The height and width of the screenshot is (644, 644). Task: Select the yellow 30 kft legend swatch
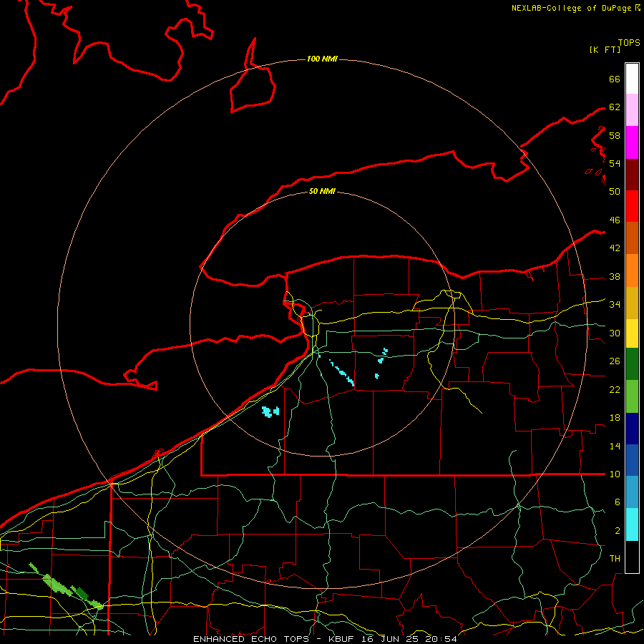(632, 333)
